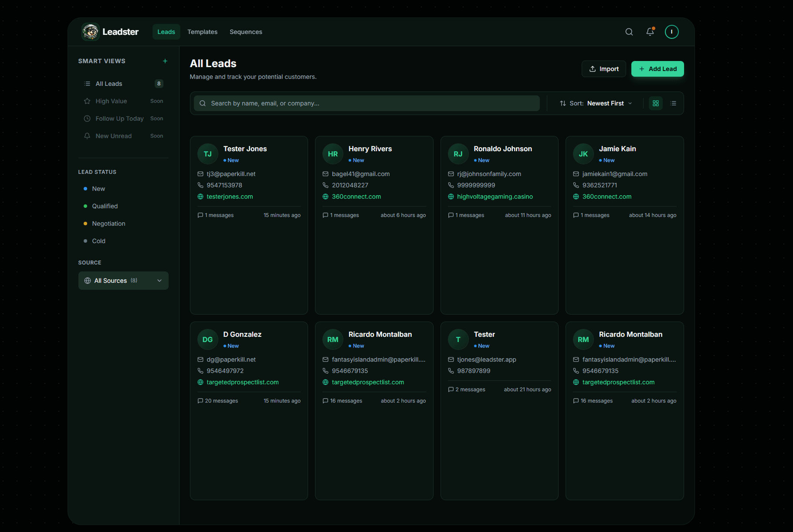Select the Negotiation status filter
Image resolution: width=793 pixels, height=532 pixels.
click(108, 224)
